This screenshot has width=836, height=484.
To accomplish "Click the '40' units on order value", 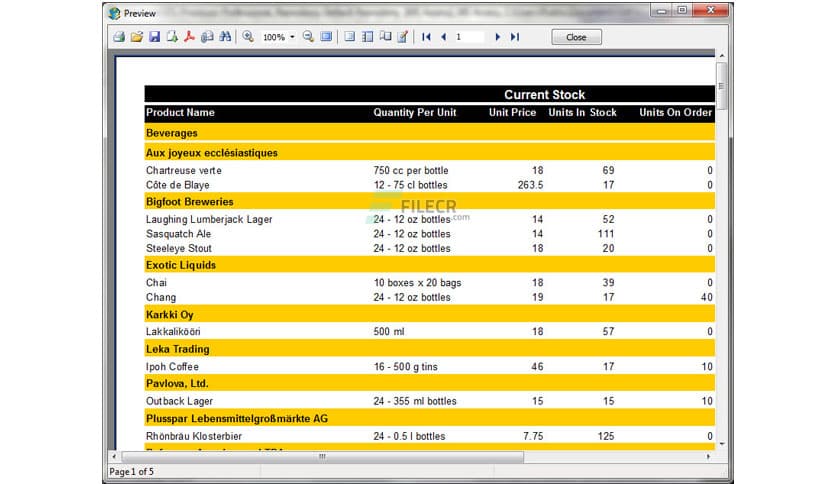I will [x=706, y=297].
